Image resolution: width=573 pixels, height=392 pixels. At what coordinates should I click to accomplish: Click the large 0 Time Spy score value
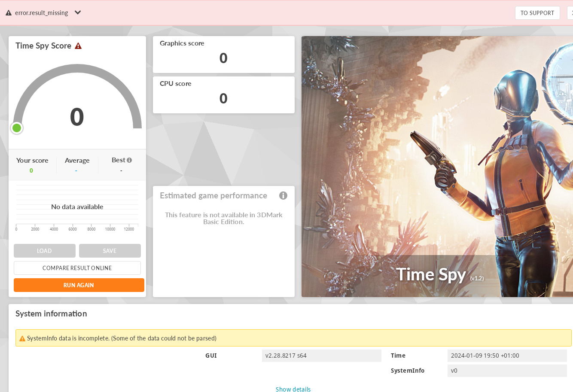click(77, 117)
